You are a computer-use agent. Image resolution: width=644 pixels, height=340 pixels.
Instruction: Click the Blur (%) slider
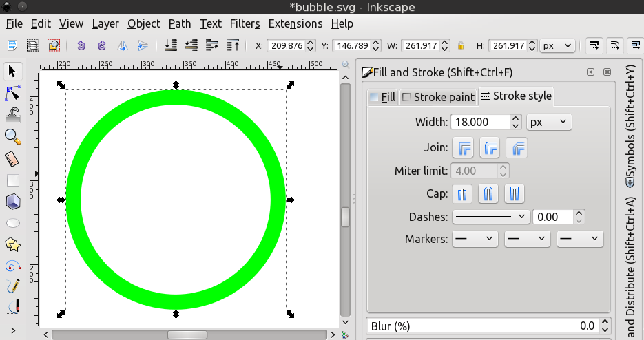(483, 326)
